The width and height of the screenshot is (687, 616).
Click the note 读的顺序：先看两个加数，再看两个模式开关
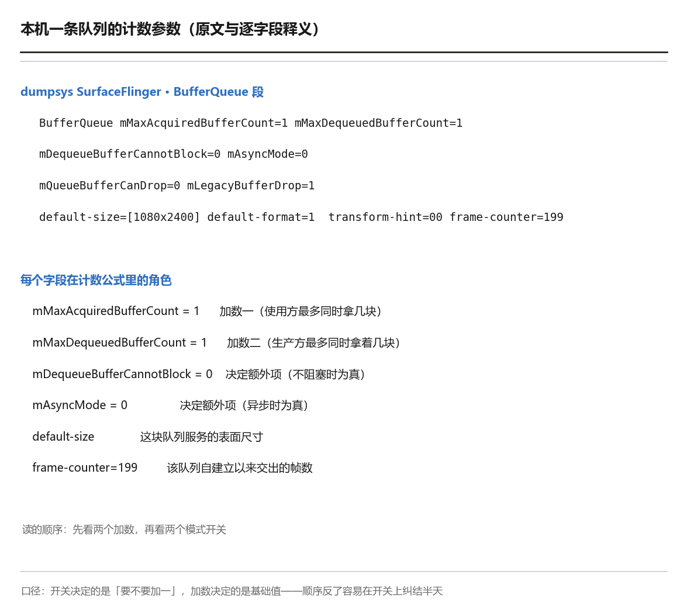pyautogui.click(x=124, y=530)
